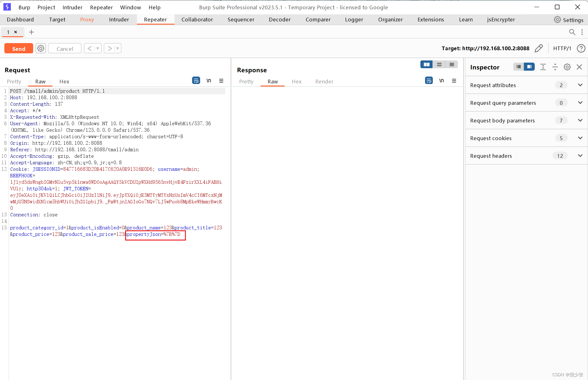Switch to Decoder tab
The height and width of the screenshot is (380, 588).
[279, 19]
